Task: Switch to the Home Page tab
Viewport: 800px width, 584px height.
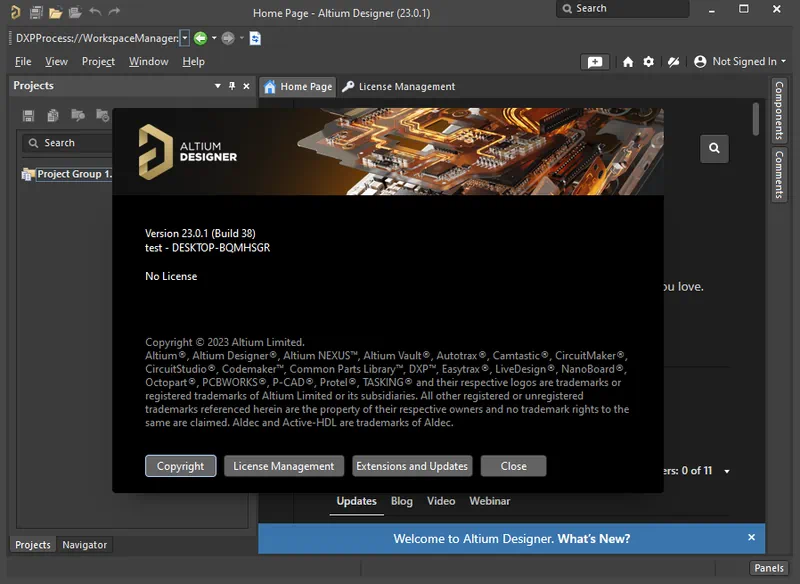Action: click(x=298, y=87)
